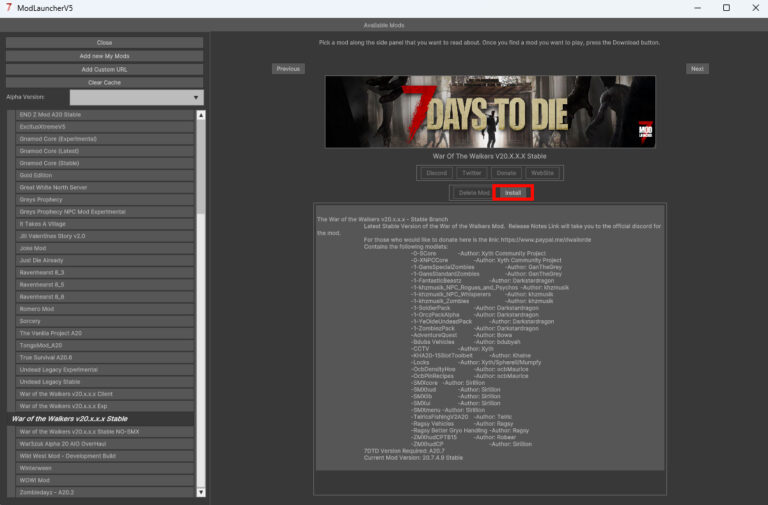Install the selected mod
Viewport: 768px width, 505px height.
point(513,192)
